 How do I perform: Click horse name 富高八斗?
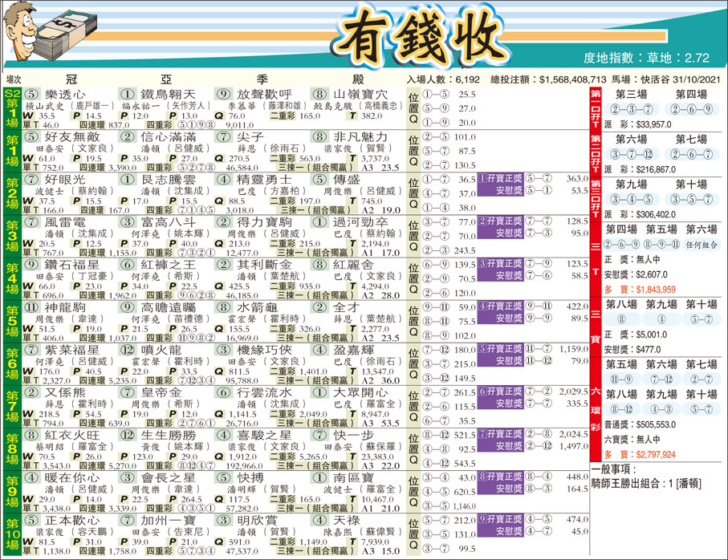tap(169, 222)
